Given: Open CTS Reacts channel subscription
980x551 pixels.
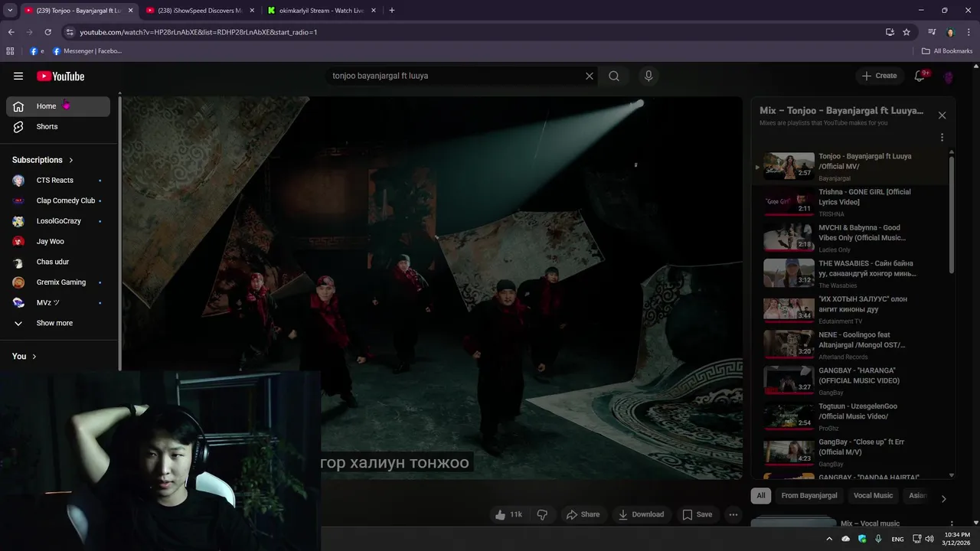Looking at the screenshot, I should point(58,181).
